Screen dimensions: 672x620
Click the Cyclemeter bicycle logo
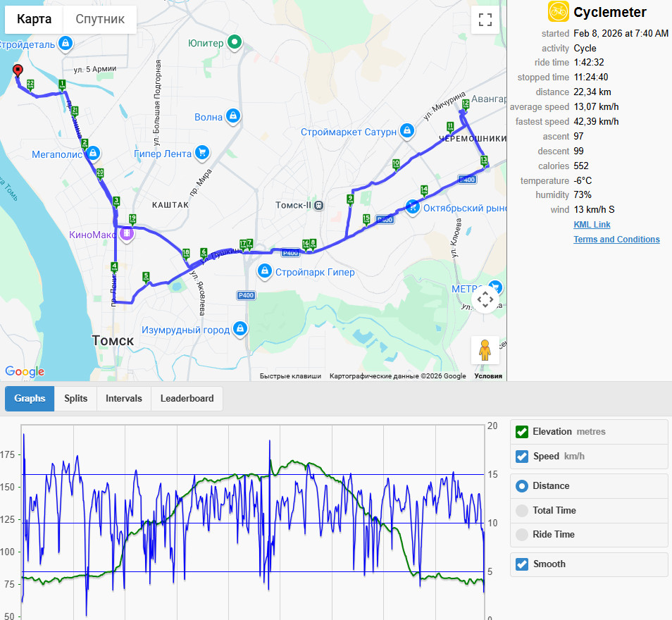[558, 11]
